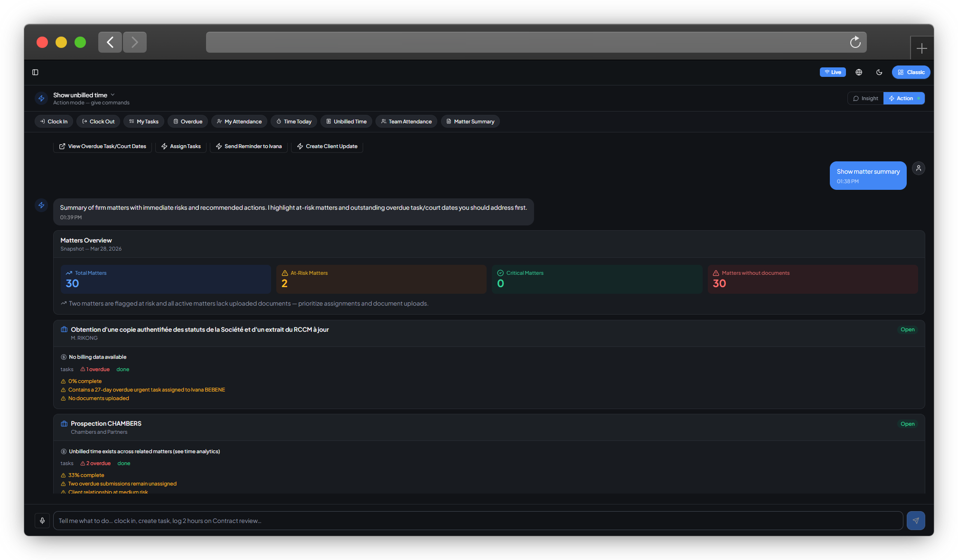Viewport: 958px width, 560px height.
Task: Click the microphone voice input icon
Action: click(x=42, y=521)
